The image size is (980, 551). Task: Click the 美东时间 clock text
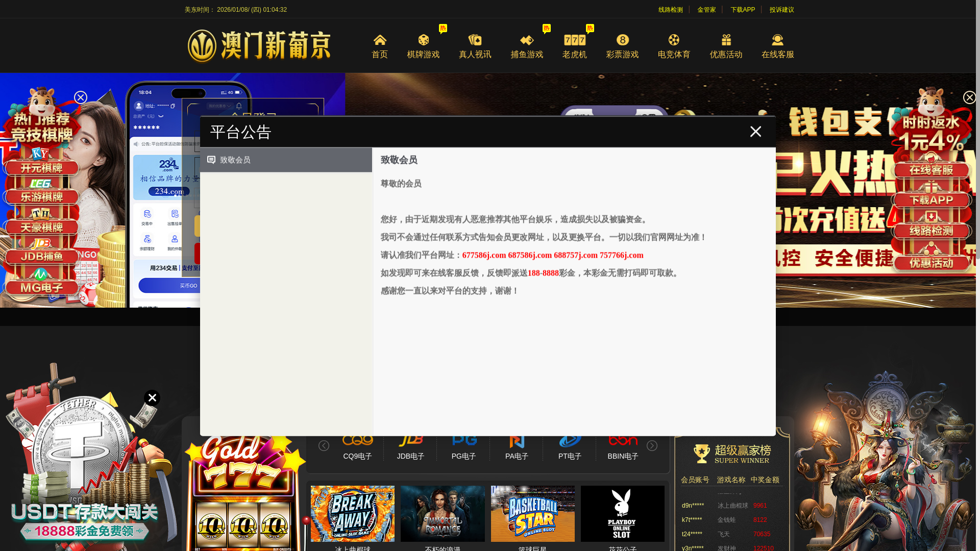click(x=236, y=10)
